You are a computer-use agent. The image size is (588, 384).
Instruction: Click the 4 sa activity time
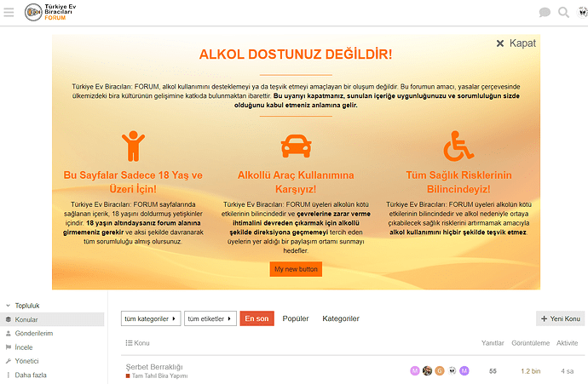(x=567, y=371)
